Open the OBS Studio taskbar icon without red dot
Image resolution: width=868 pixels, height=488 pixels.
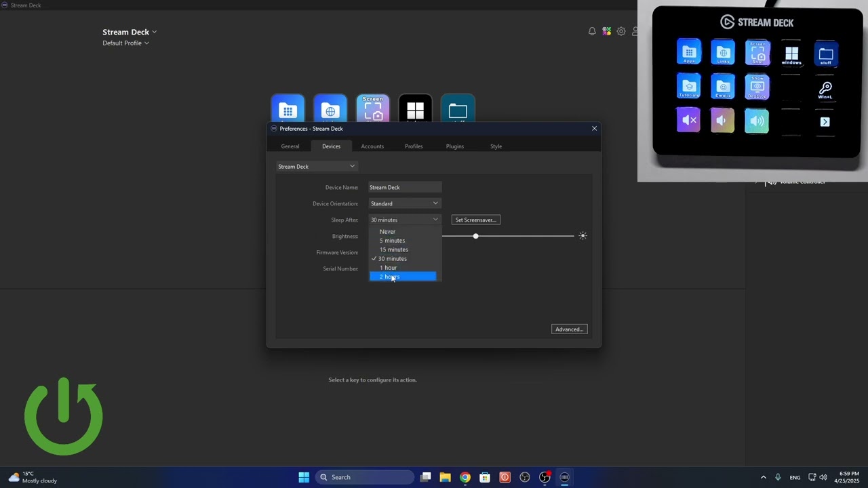524,477
